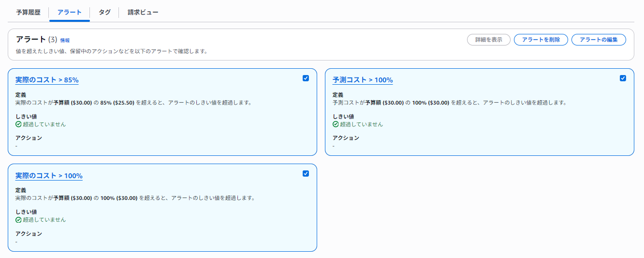Click the green status icon in 予測コスト > 100% card
Image resolution: width=644 pixels, height=258 pixels.
(x=336, y=124)
